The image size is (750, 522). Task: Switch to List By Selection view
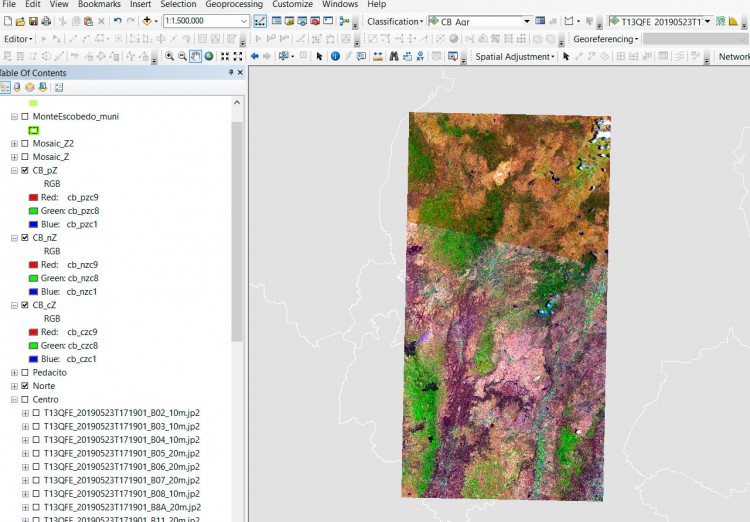43,88
